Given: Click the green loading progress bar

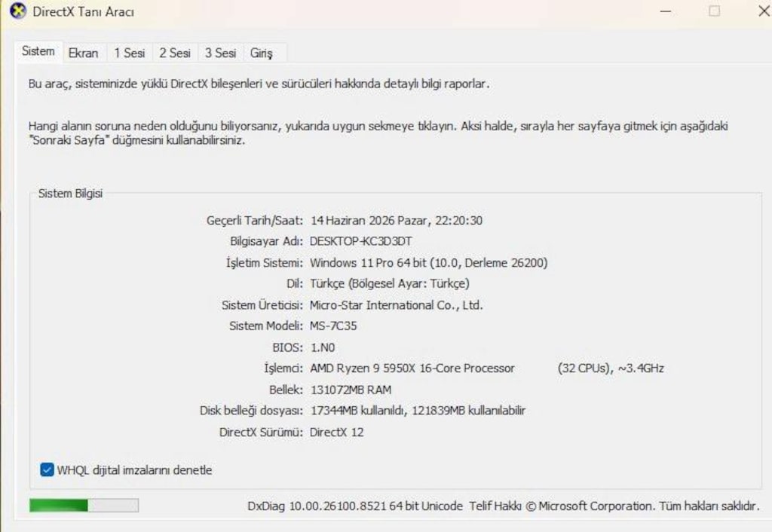Looking at the screenshot, I should 84,506.
